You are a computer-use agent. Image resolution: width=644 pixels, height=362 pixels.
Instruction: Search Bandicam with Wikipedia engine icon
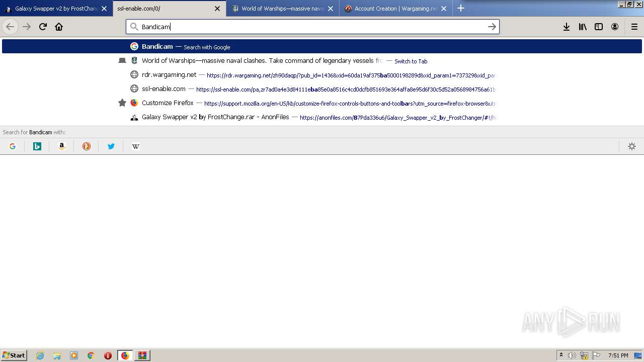tap(136, 146)
